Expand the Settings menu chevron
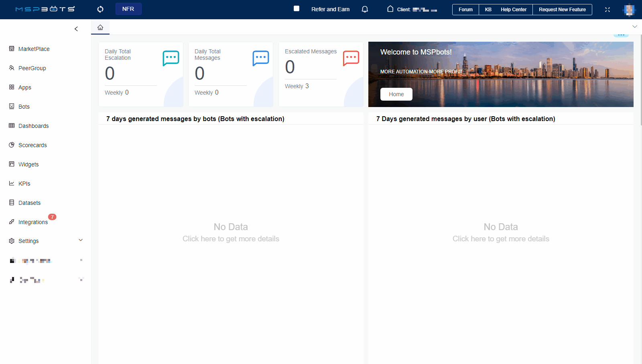Image resolution: width=642 pixels, height=364 pixels. point(81,240)
